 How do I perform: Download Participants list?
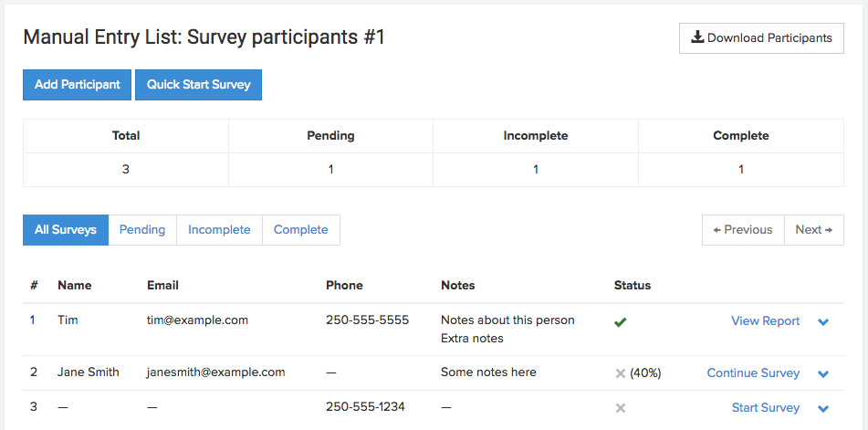[761, 38]
